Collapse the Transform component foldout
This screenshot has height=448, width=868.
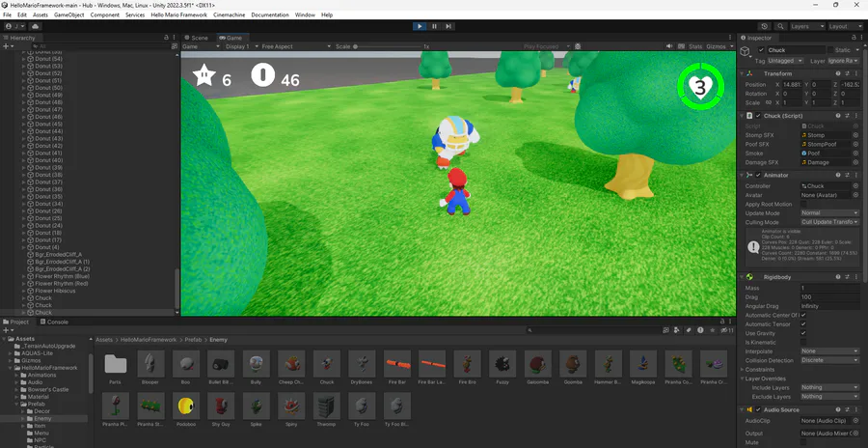pyautogui.click(x=742, y=73)
